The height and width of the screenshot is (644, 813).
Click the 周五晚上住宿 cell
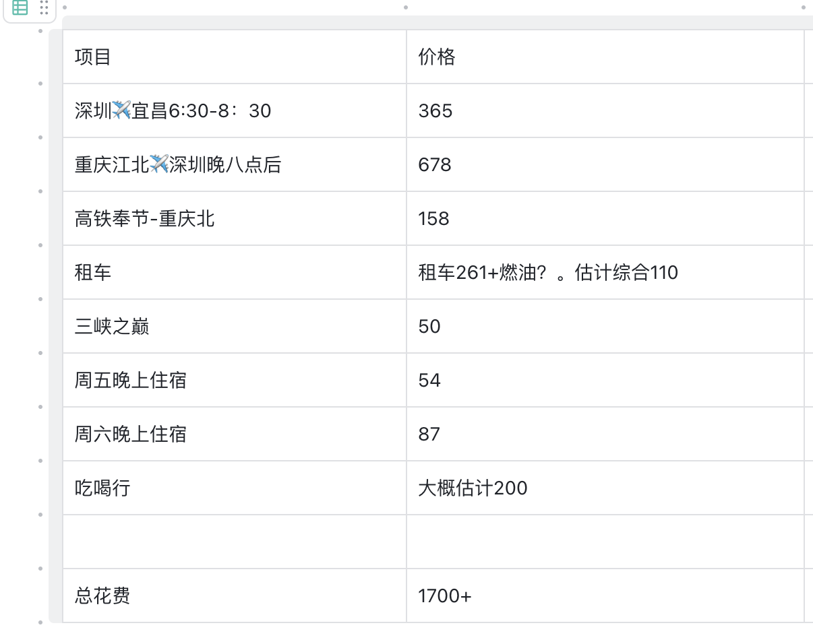[234, 380]
